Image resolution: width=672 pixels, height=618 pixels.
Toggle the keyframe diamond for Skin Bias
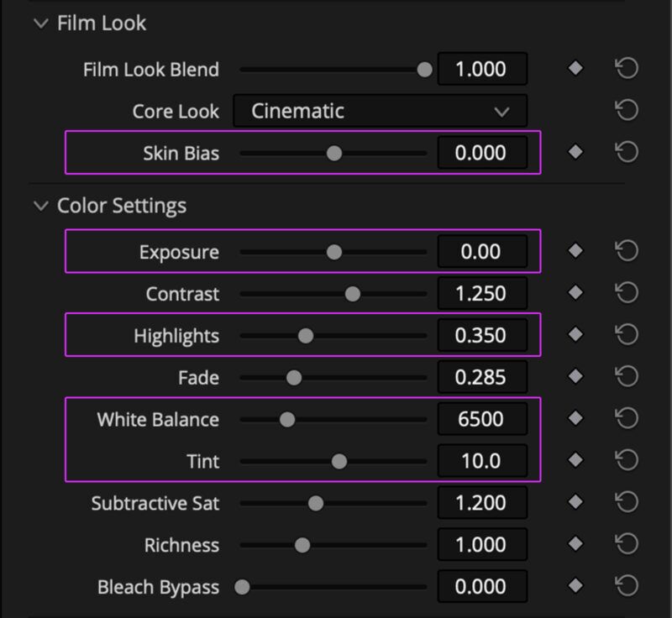[x=577, y=153]
